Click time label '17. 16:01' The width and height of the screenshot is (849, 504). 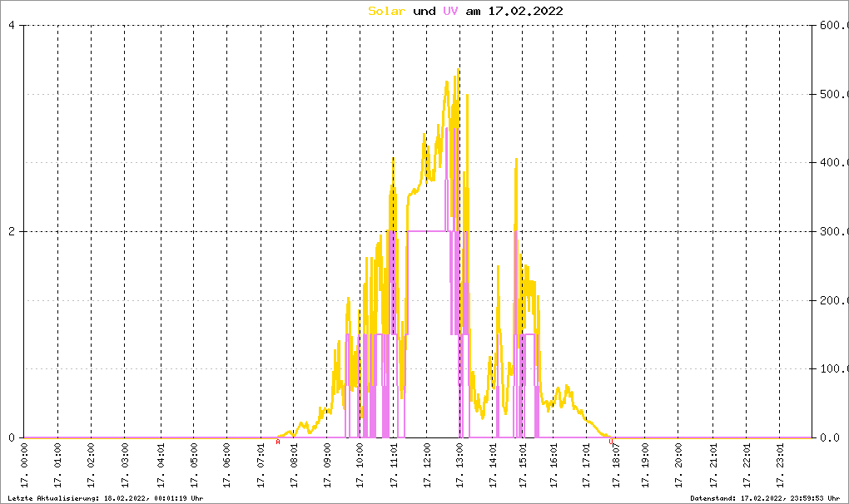[554, 466]
